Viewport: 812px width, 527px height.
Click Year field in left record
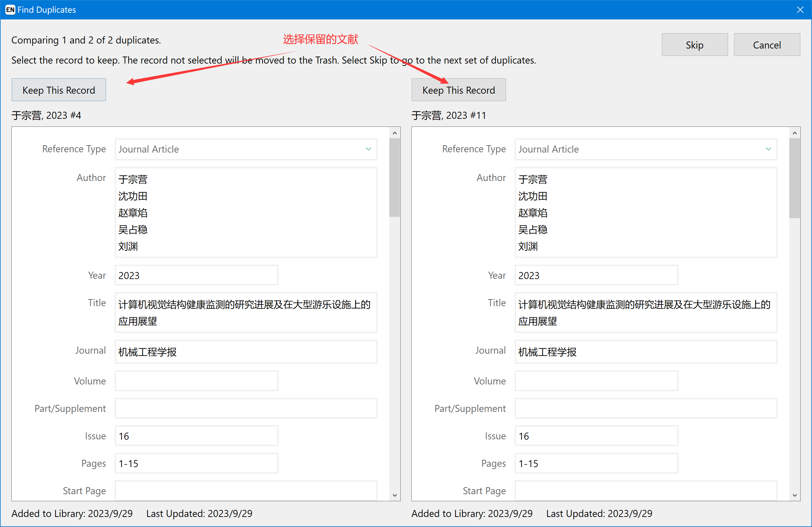coord(197,275)
